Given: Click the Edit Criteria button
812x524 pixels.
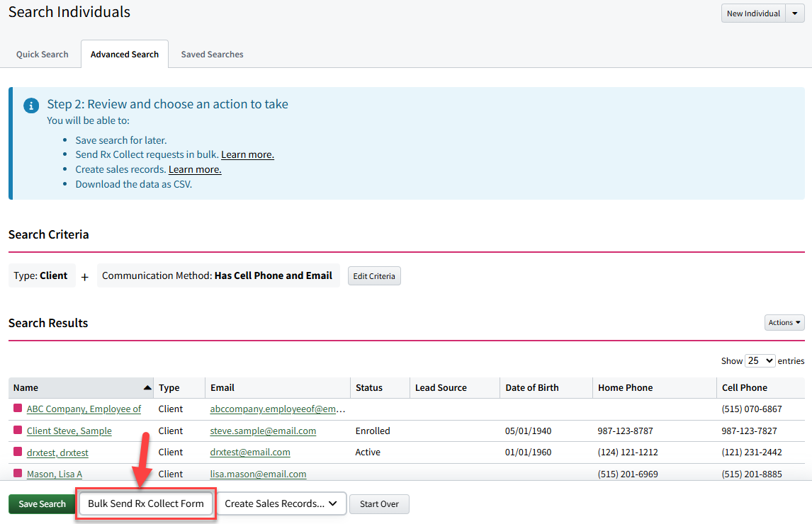Looking at the screenshot, I should 373,276.
